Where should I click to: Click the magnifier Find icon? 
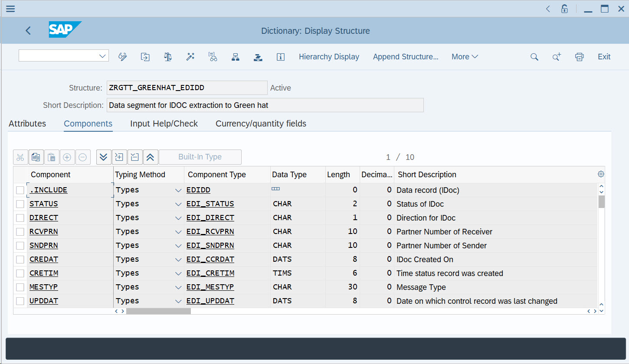tap(534, 57)
